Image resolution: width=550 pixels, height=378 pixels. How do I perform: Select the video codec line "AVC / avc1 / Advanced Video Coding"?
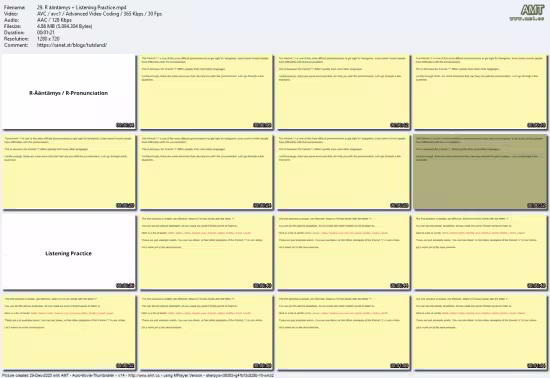tap(78, 14)
